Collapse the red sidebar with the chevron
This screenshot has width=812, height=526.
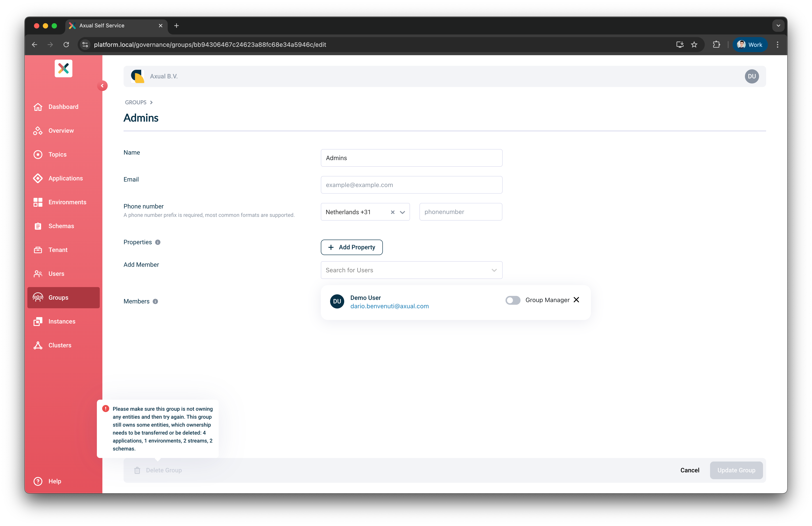pos(103,86)
